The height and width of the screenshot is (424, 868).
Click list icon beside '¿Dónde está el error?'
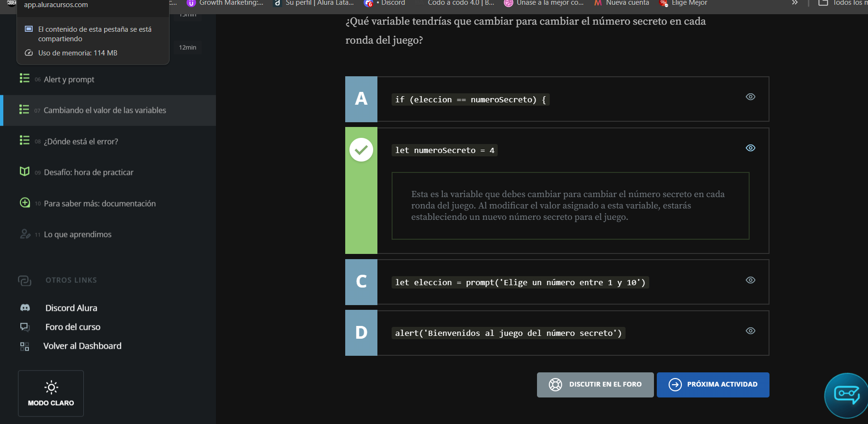coord(25,140)
